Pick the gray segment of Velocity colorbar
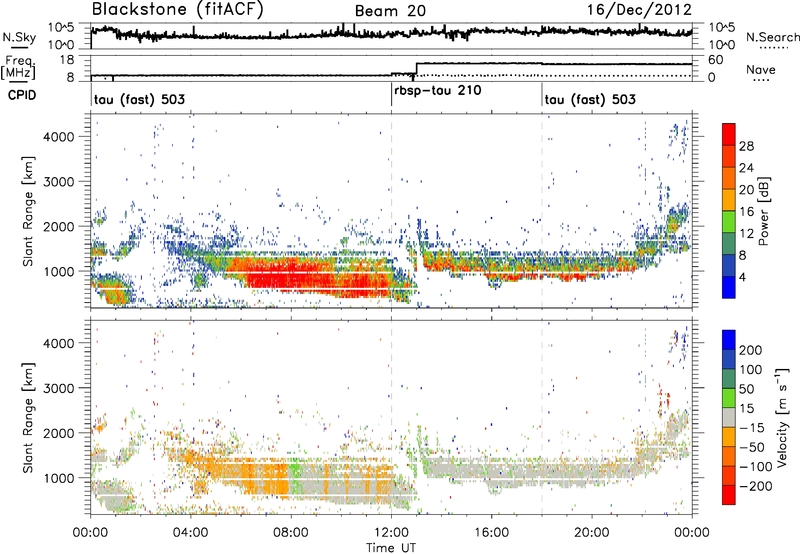This screenshot has width=800, height=554. [729, 417]
